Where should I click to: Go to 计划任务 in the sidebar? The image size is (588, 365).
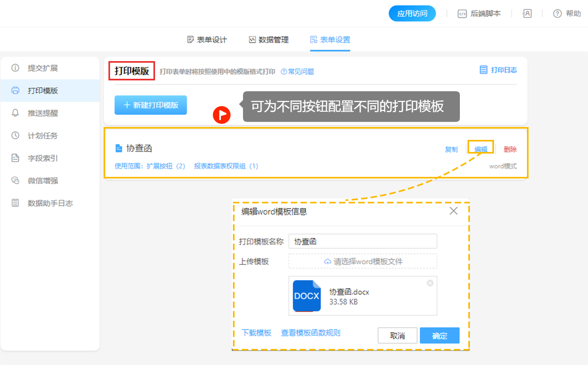pos(43,135)
